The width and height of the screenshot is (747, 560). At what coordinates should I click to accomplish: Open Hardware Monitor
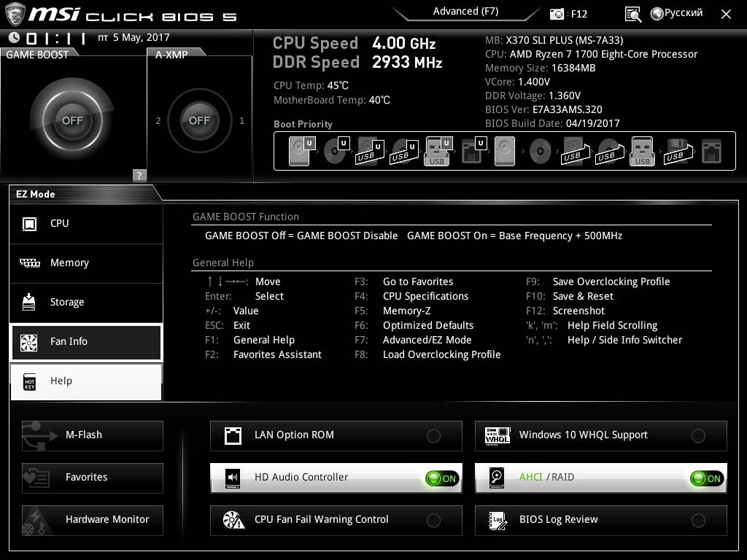pyautogui.click(x=93, y=521)
